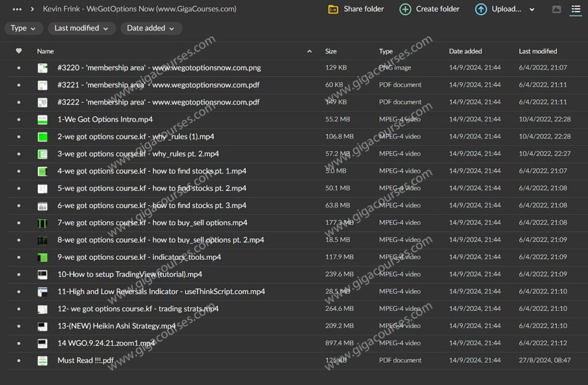Sort by Last modified column header
Image resolution: width=588 pixels, height=385 pixels.
tap(537, 51)
